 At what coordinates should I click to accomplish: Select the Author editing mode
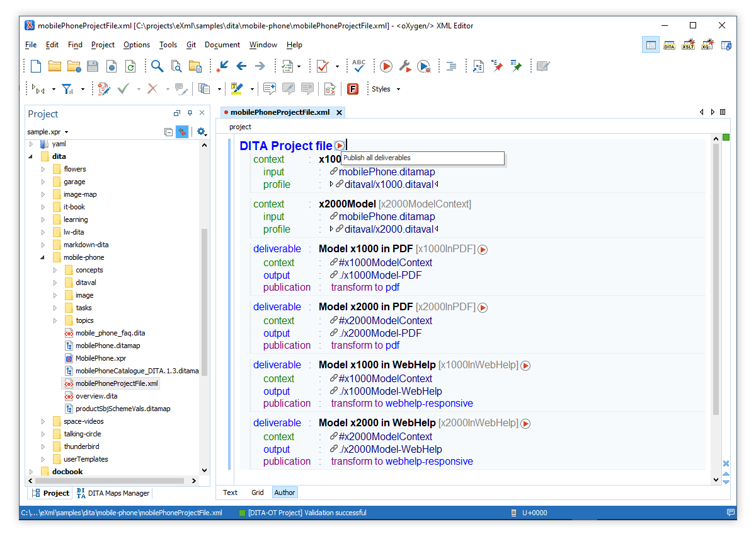point(285,492)
